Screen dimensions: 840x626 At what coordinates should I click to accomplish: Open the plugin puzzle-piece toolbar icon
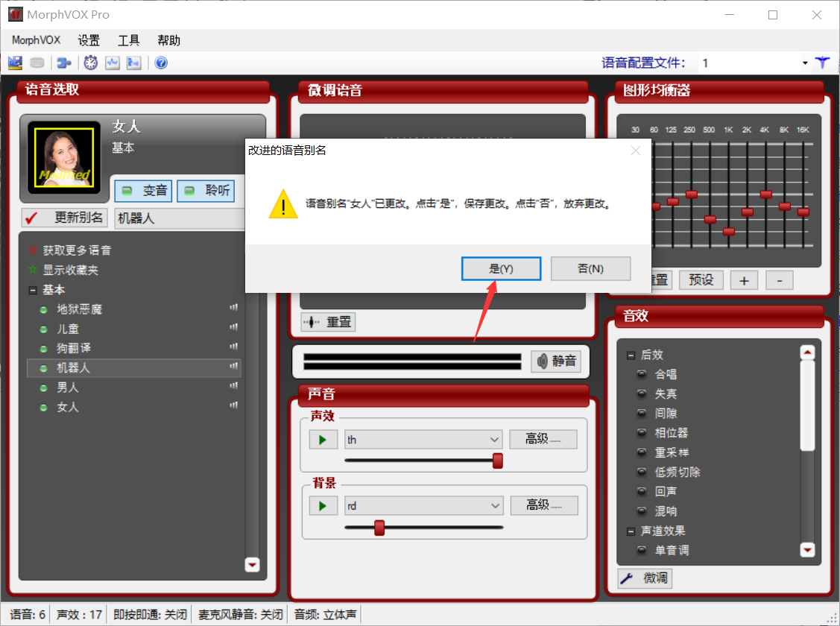[64, 63]
